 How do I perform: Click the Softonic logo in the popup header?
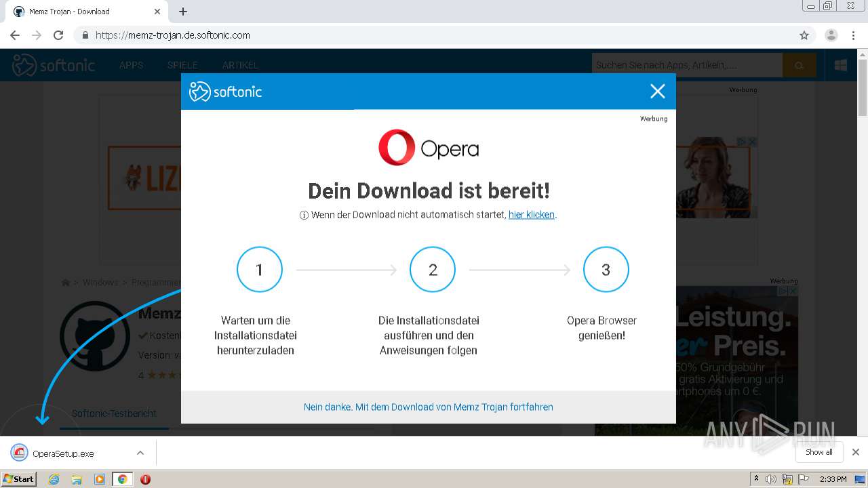(225, 91)
